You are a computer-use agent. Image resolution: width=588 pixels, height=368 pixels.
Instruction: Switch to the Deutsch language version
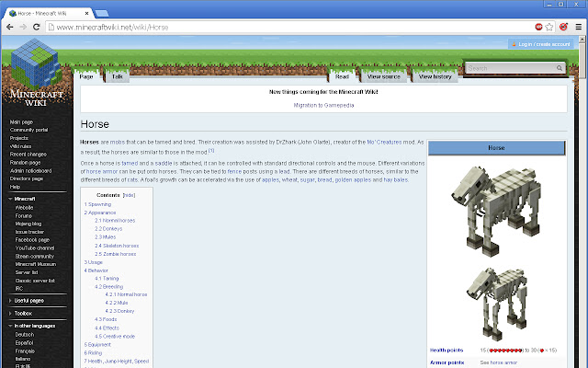(25, 335)
